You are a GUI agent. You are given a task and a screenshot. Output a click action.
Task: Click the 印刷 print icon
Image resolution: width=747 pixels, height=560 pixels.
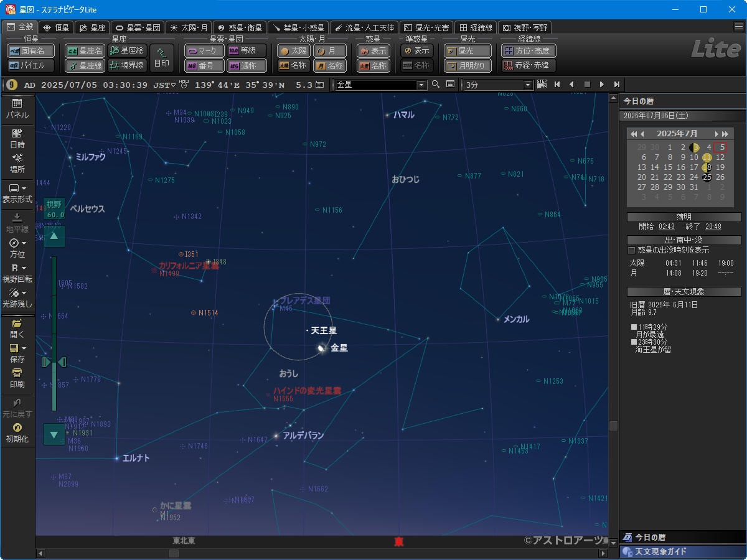(17, 373)
